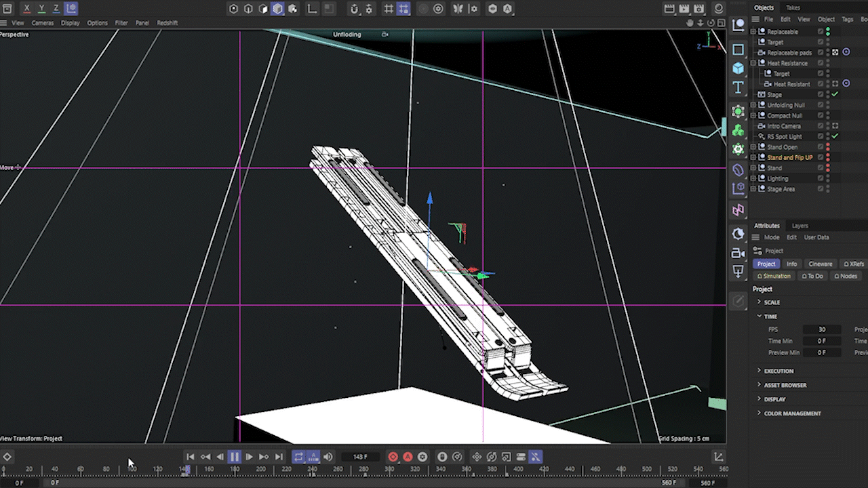Viewport: 868px width, 488px height.
Task: Open the Simulation project tab
Action: 774,276
